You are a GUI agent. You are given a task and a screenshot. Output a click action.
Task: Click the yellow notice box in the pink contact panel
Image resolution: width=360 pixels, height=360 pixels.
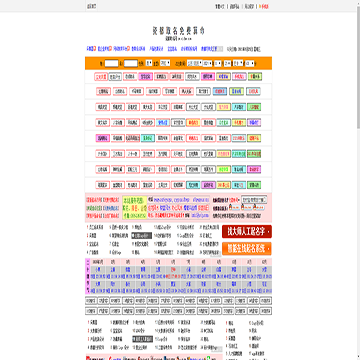(x=134, y=207)
